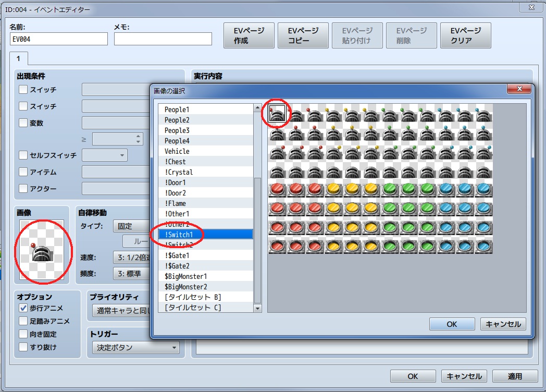The image size is (546, 392).
Task: Select People3 in the image list
Action: pyautogui.click(x=205, y=130)
